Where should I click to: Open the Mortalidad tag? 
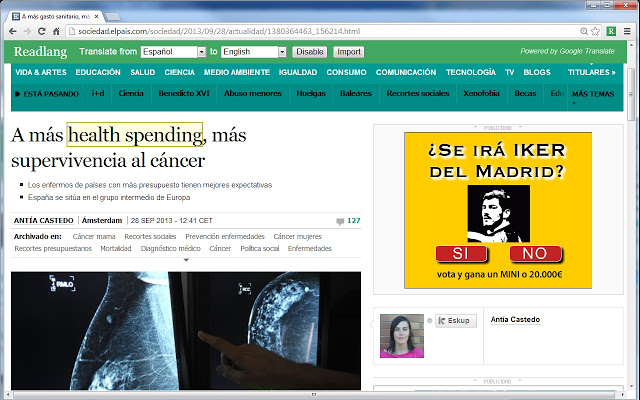point(116,249)
